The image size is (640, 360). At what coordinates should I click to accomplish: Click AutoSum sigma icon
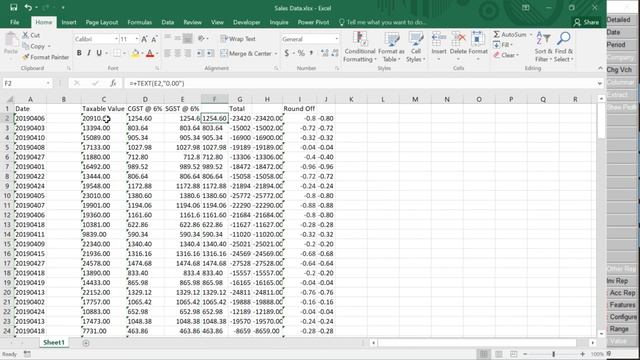click(497, 35)
